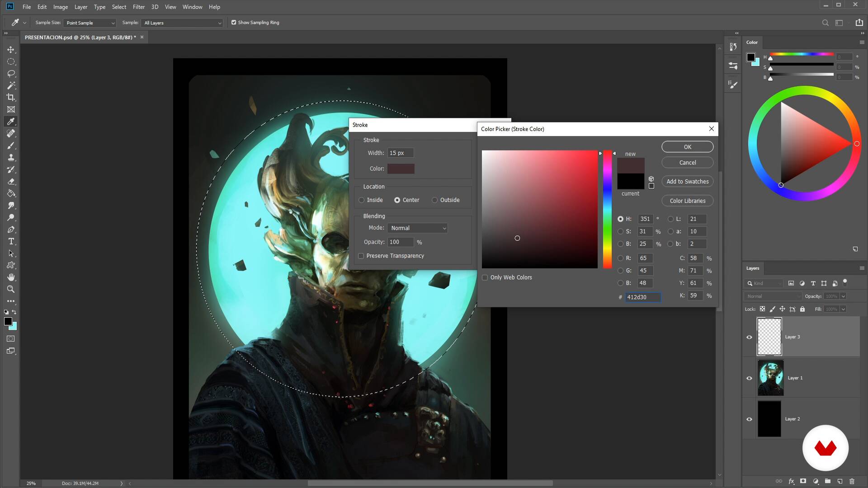Open Layers panel Kind filter dropdown
The image size is (868, 488).
pyautogui.click(x=764, y=283)
